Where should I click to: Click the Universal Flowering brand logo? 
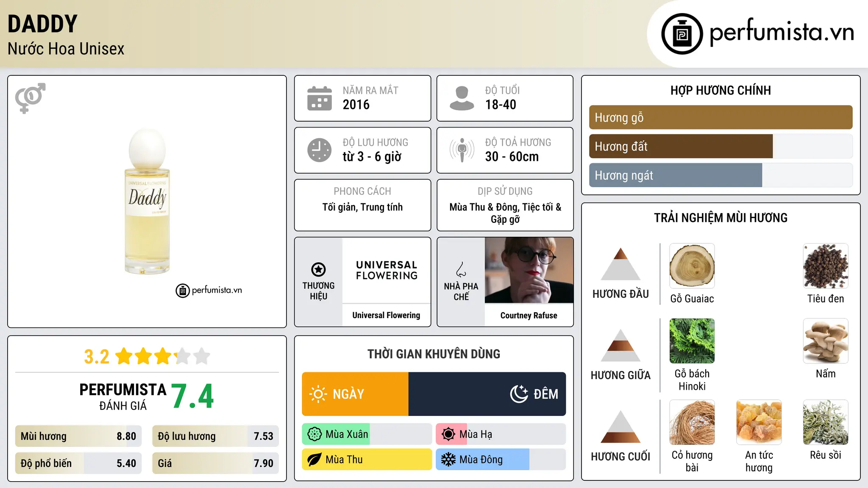(x=387, y=270)
